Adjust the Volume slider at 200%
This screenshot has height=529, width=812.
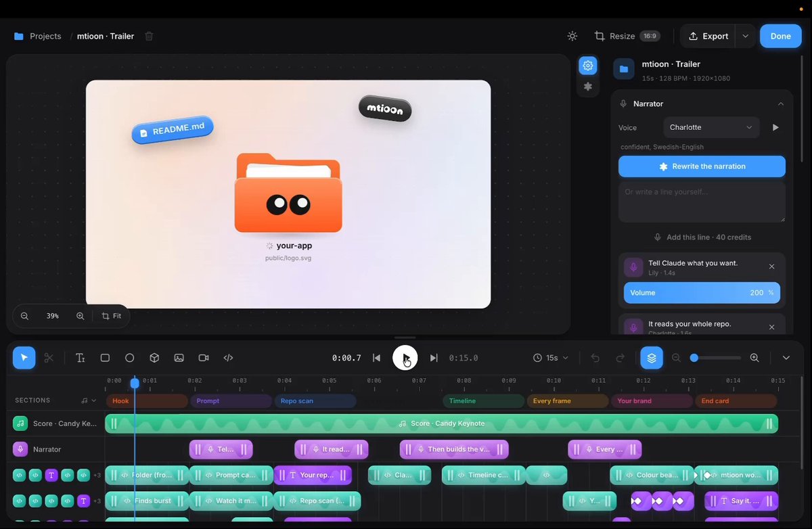pos(702,293)
